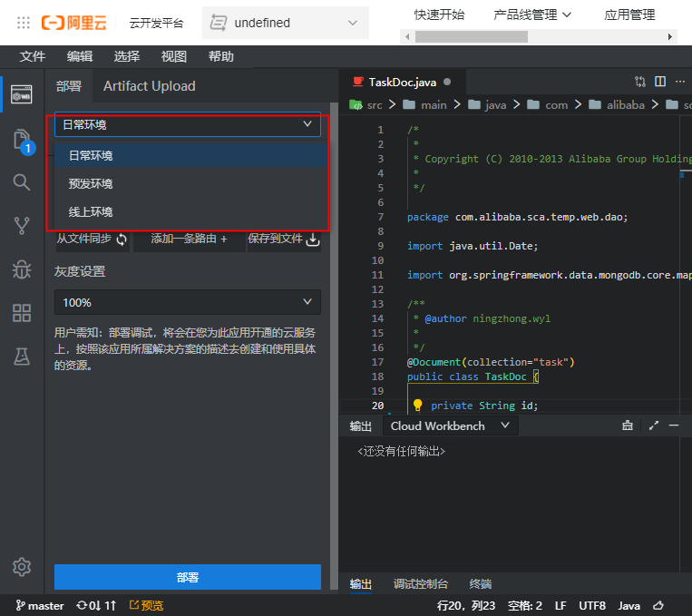Expand 产品线管理 menu
692x616 pixels.
pyautogui.click(x=531, y=15)
